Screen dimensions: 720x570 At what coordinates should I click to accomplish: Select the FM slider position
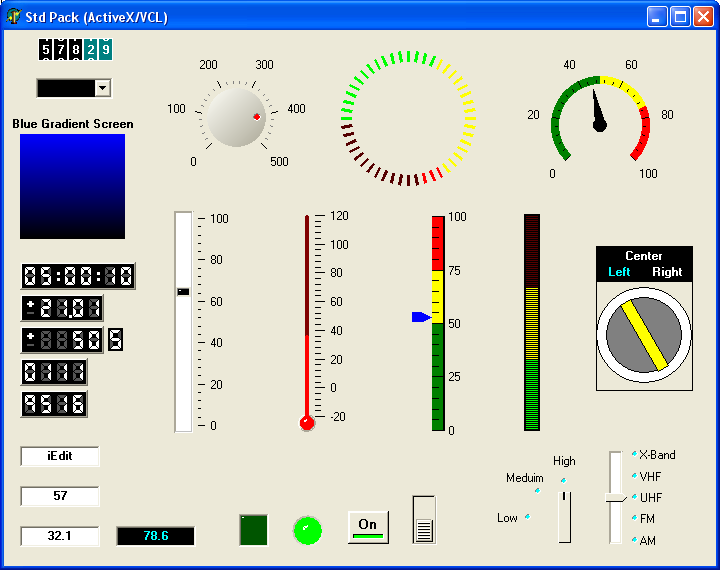(634, 518)
